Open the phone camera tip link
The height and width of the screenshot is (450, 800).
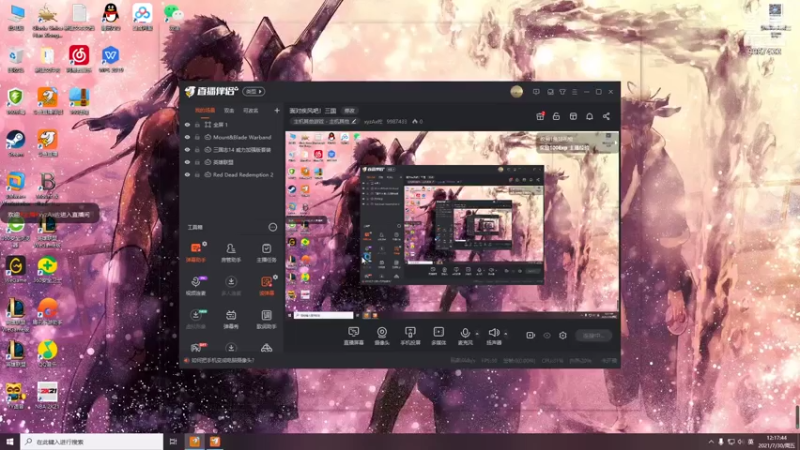click(222, 360)
